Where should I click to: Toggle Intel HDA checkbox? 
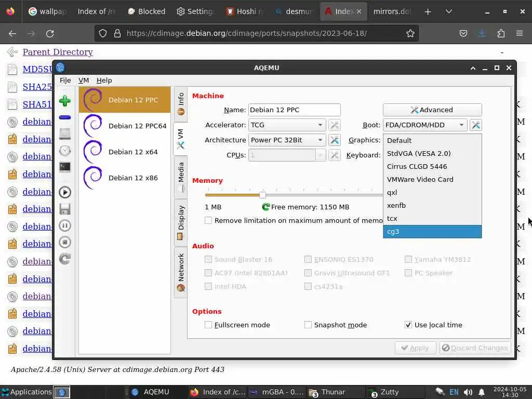pyautogui.click(x=208, y=286)
